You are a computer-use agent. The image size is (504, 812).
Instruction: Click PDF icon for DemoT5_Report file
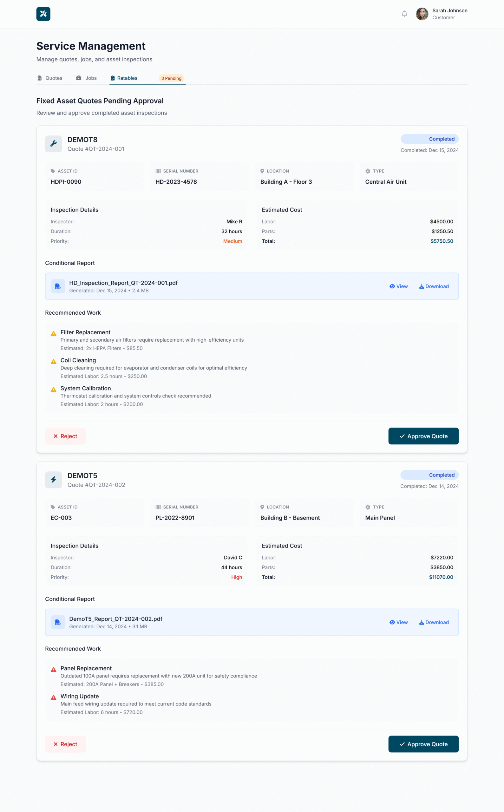58,622
